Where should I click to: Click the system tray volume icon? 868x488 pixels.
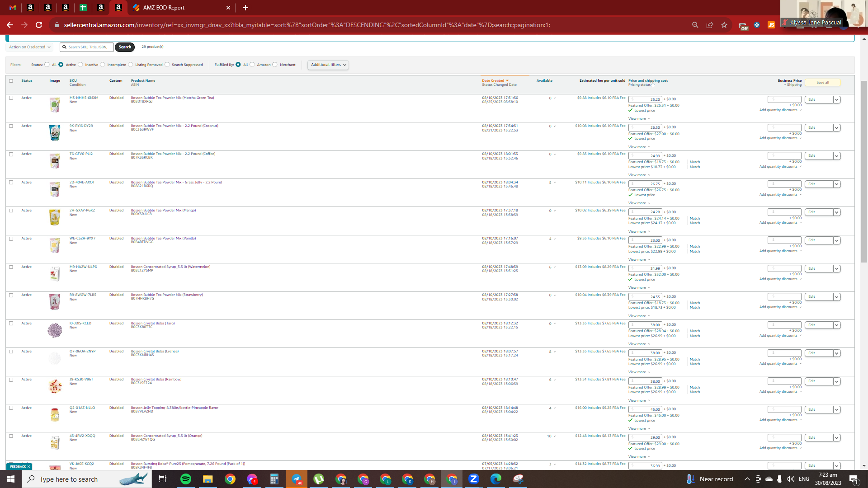click(x=790, y=479)
